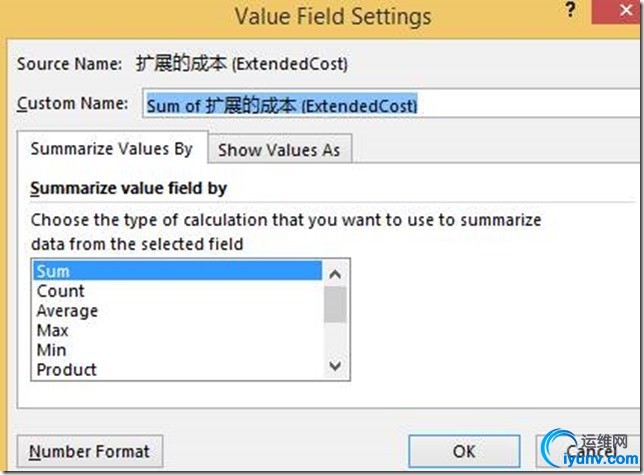Select the Summarize Values By tab

(112, 149)
